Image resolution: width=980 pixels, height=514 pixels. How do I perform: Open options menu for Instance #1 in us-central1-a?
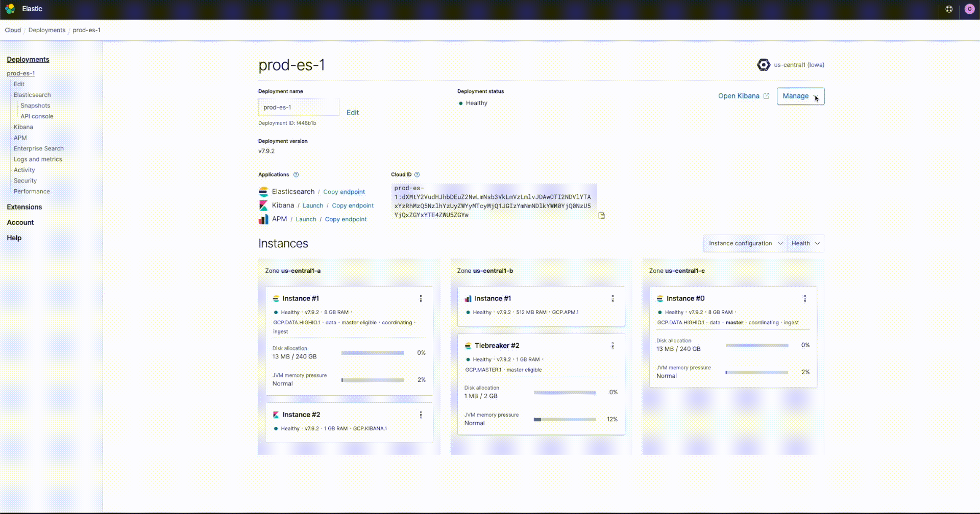421,299
